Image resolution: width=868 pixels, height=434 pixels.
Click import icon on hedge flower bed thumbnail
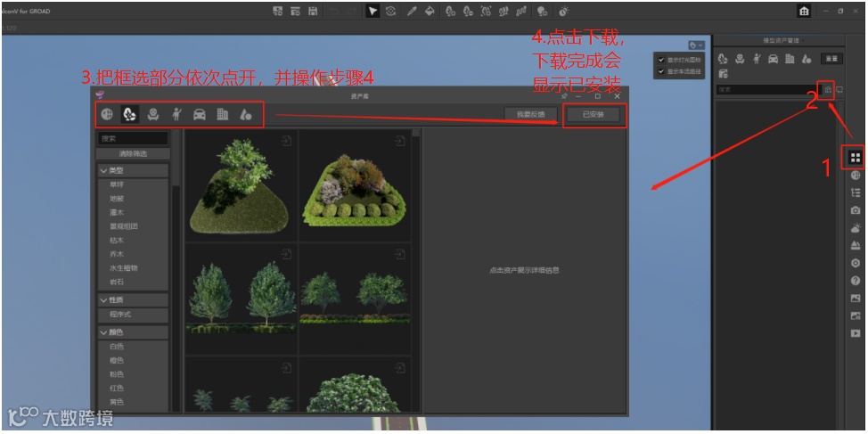399,142
